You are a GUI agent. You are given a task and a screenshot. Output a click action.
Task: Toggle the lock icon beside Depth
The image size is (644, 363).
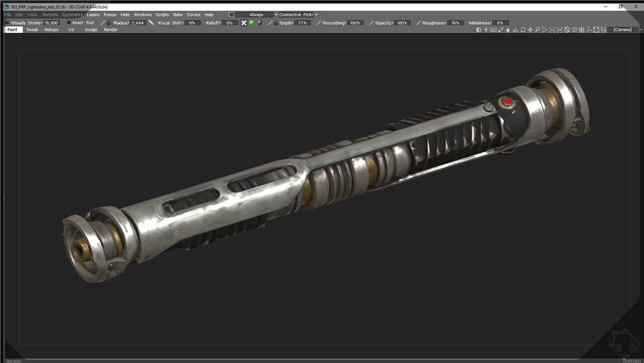tap(276, 23)
